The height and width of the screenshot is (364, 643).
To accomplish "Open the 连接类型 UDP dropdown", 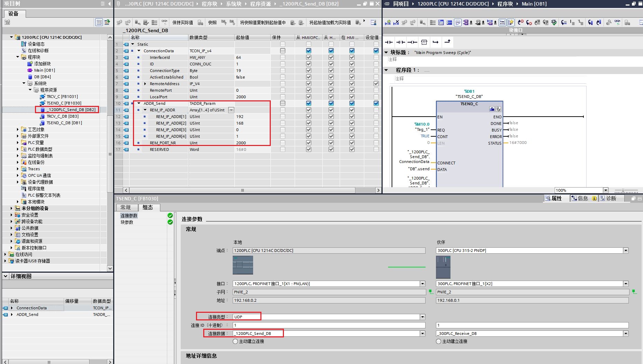I will click(x=422, y=317).
